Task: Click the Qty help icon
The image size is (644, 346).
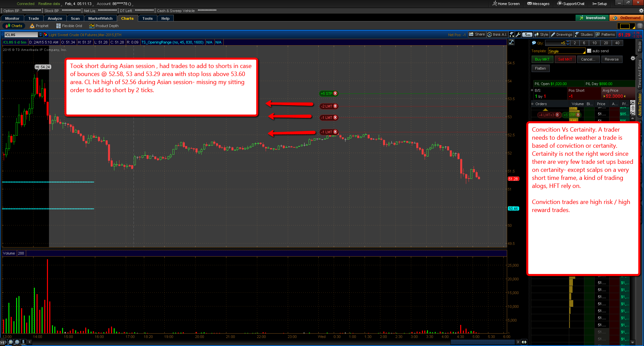Action: 534,43
